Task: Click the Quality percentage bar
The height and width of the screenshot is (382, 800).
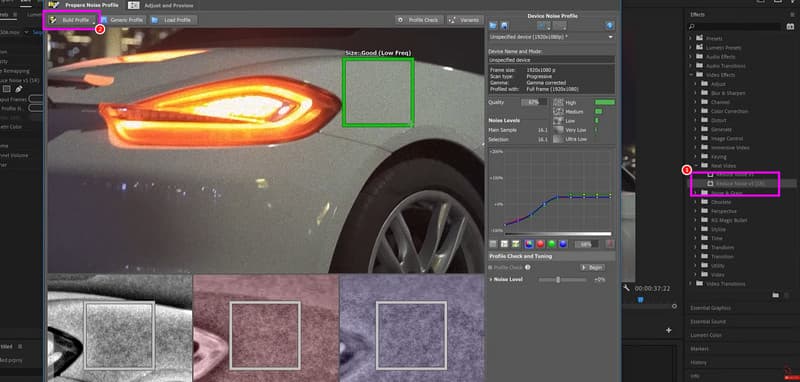Action: (x=534, y=103)
